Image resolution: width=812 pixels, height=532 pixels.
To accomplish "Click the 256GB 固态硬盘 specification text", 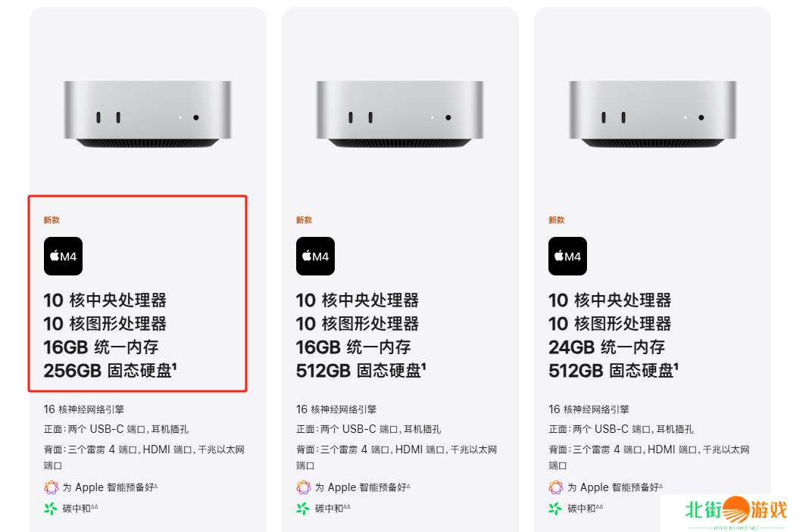I will pyautogui.click(x=111, y=371).
